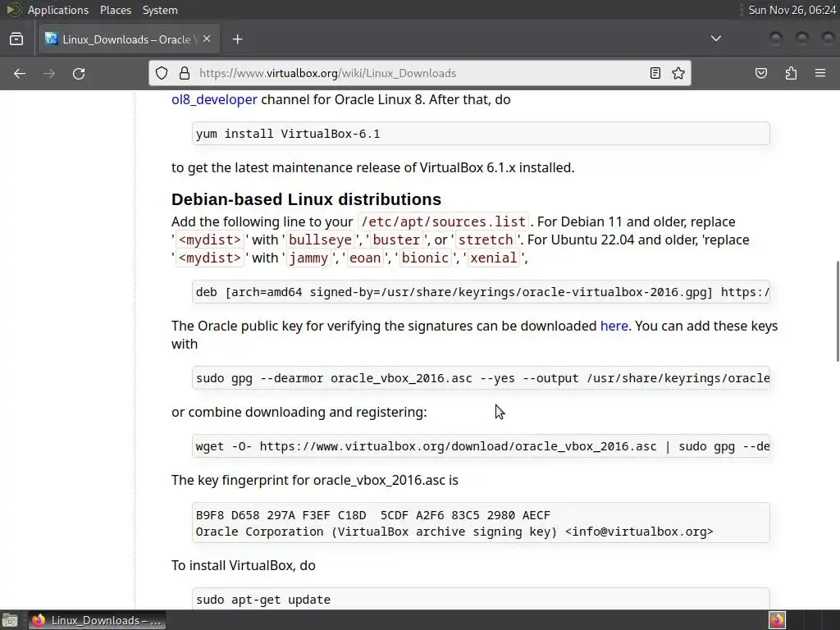The height and width of the screenshot is (630, 840).
Task: Click the sudo gpg --dearmor command
Action: click(481, 378)
